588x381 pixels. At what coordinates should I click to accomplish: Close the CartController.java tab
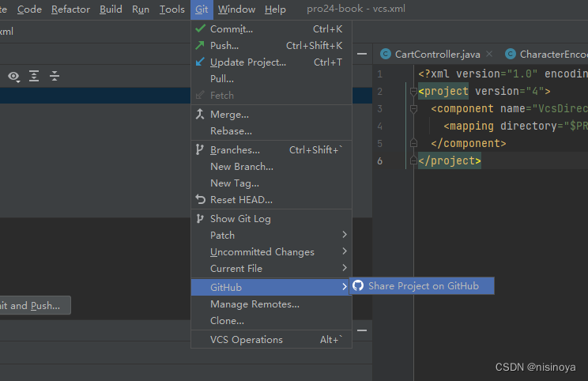pyautogui.click(x=489, y=54)
